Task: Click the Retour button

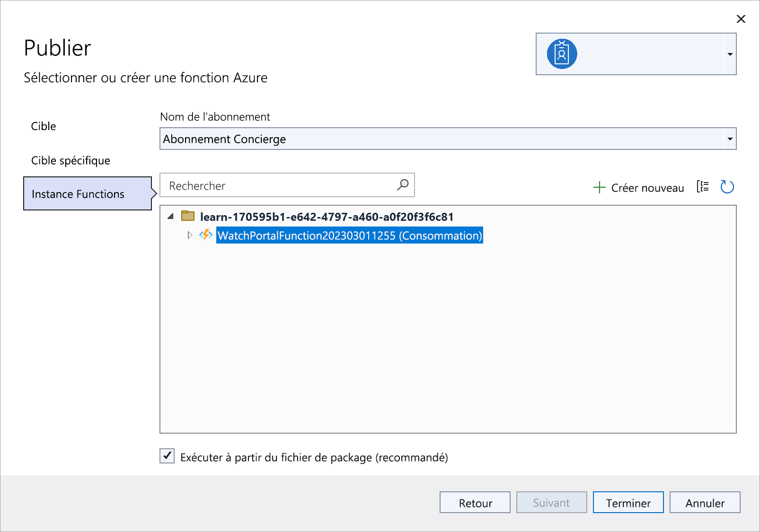Action: pos(475,502)
